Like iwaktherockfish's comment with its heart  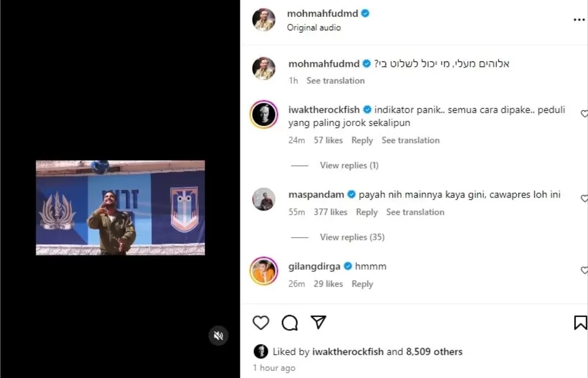tap(584, 114)
